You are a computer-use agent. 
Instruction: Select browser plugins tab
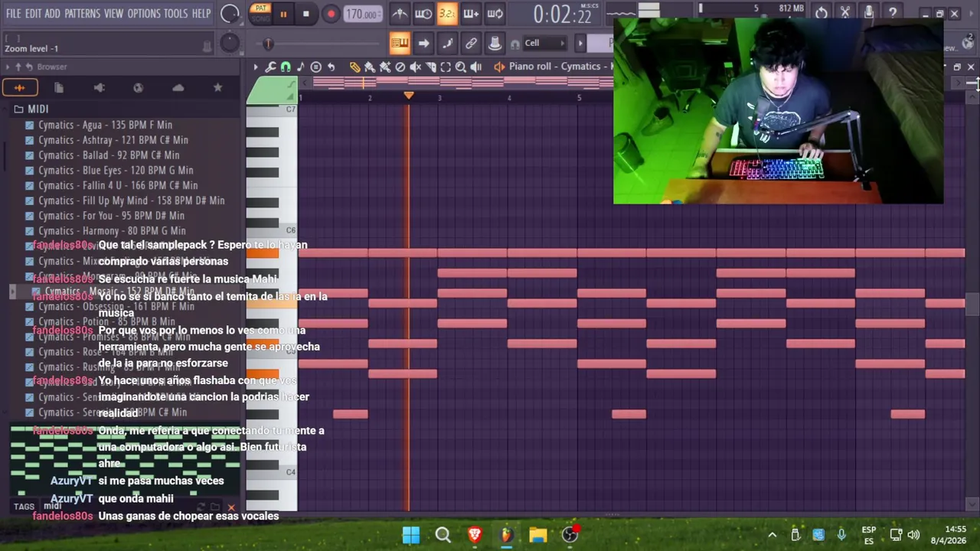tap(99, 88)
